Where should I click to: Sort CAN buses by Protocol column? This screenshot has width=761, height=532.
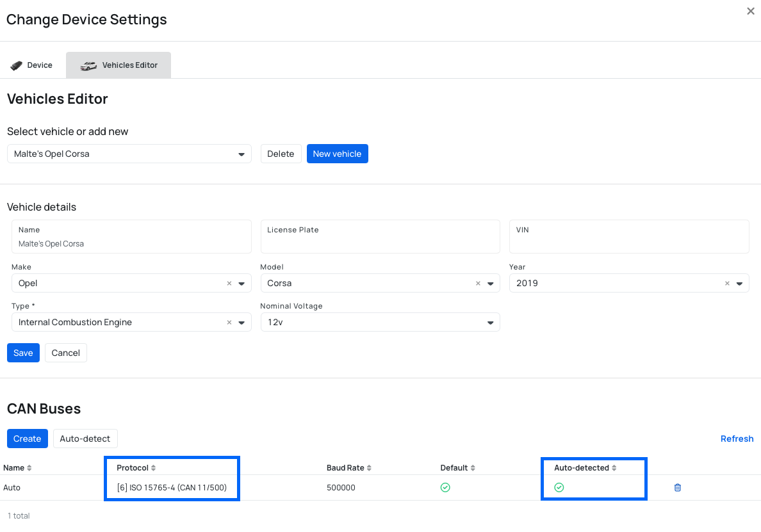tap(136, 468)
